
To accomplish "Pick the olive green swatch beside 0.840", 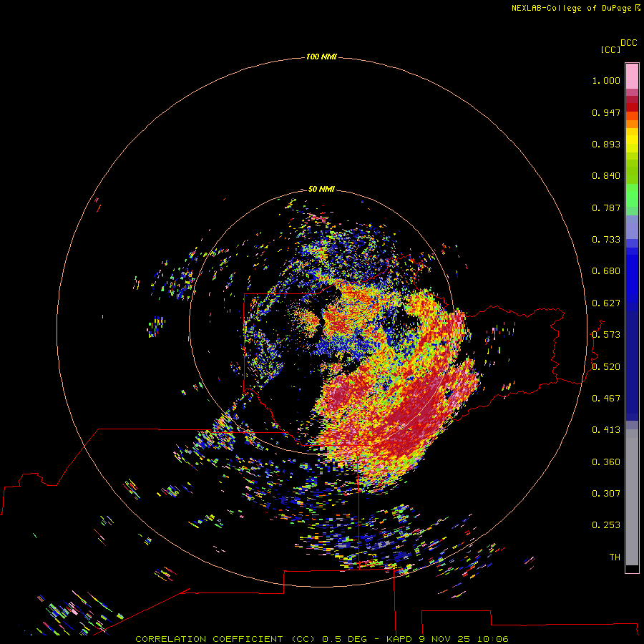I will [632, 172].
